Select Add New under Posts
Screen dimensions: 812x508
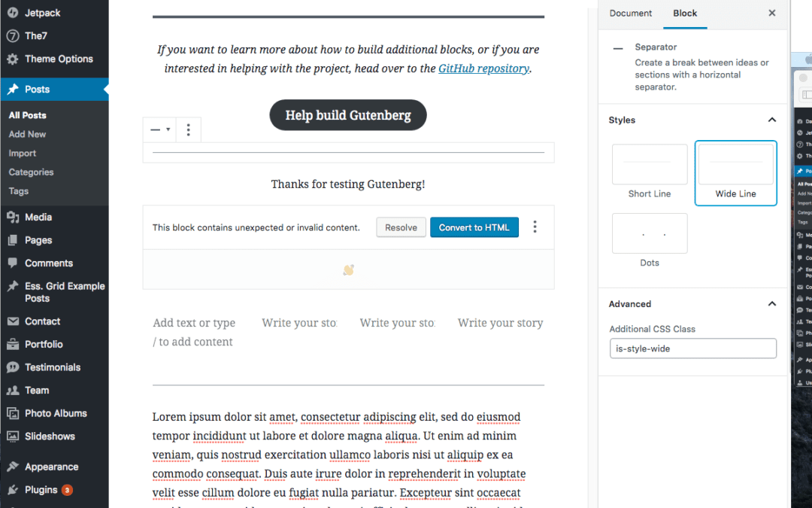click(x=27, y=134)
